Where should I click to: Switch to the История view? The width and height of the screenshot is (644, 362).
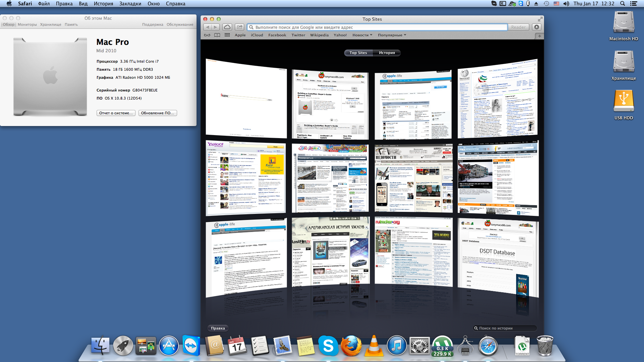click(x=387, y=53)
